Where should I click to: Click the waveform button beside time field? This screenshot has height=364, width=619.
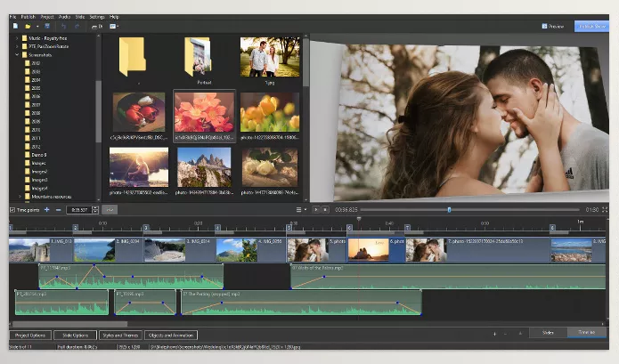pos(110,210)
